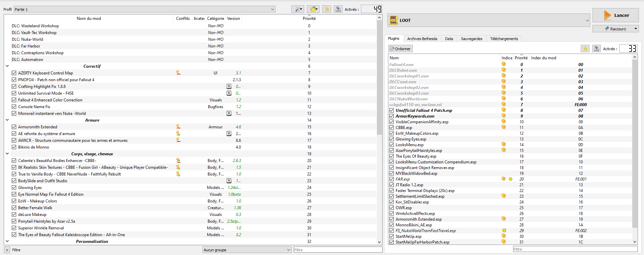Click restore backup arrow above mod list
Image resolution: width=644 pixels, height=255 pixels.
[326, 9]
